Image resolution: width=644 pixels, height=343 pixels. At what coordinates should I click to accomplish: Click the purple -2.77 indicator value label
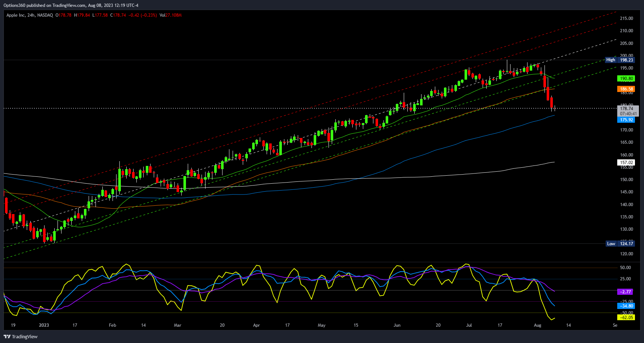point(626,292)
